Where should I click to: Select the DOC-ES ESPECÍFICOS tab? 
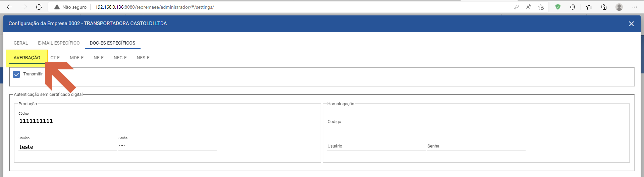pyautogui.click(x=112, y=43)
